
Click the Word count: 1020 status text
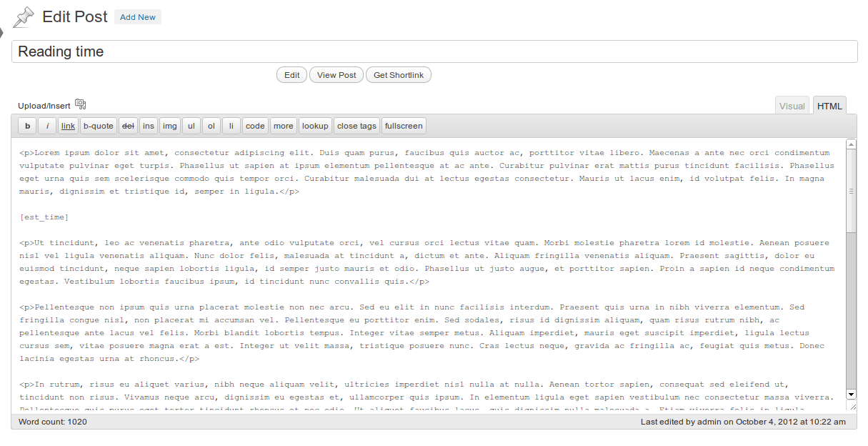point(52,422)
